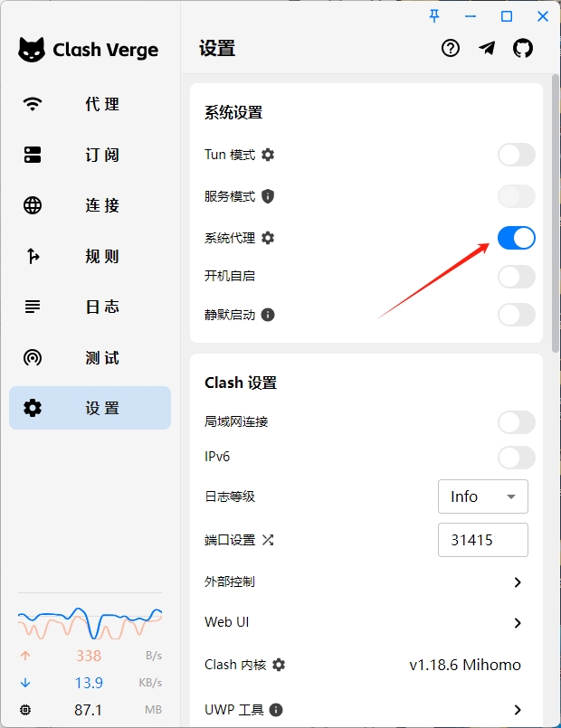Open Tun 模式 gear settings icon
Viewport: 561px width, 728px height.
tap(268, 155)
